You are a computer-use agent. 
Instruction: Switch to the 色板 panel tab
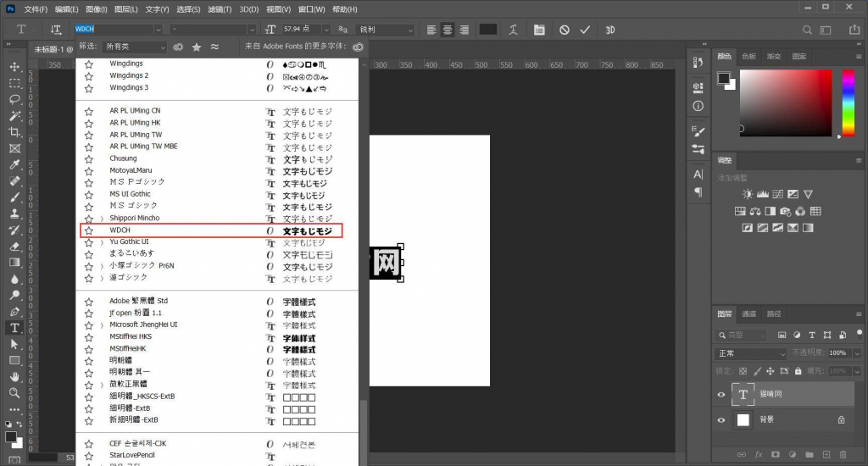pyautogui.click(x=748, y=57)
